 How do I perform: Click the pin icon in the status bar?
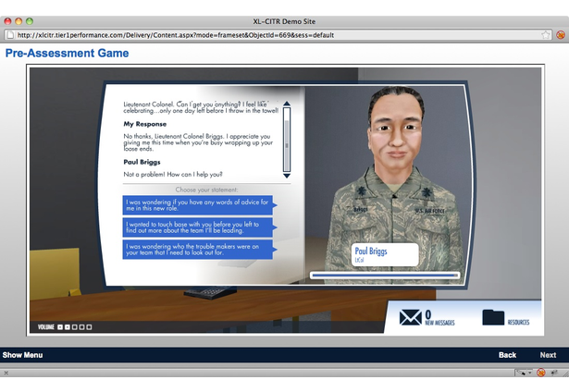[554, 373]
